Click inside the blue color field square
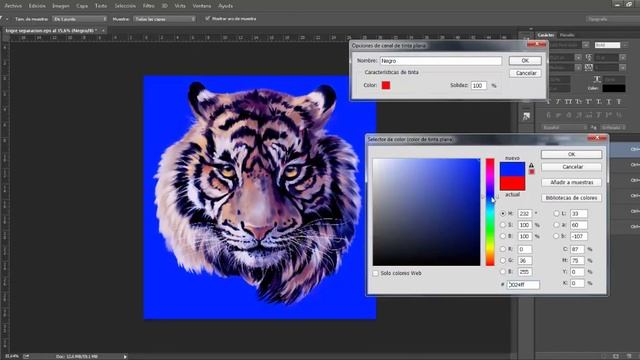This screenshot has height=360, width=640. pyautogui.click(x=427, y=212)
